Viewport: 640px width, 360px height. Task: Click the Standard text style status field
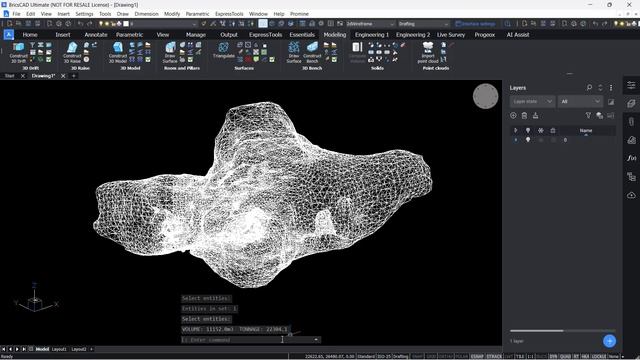(367, 356)
